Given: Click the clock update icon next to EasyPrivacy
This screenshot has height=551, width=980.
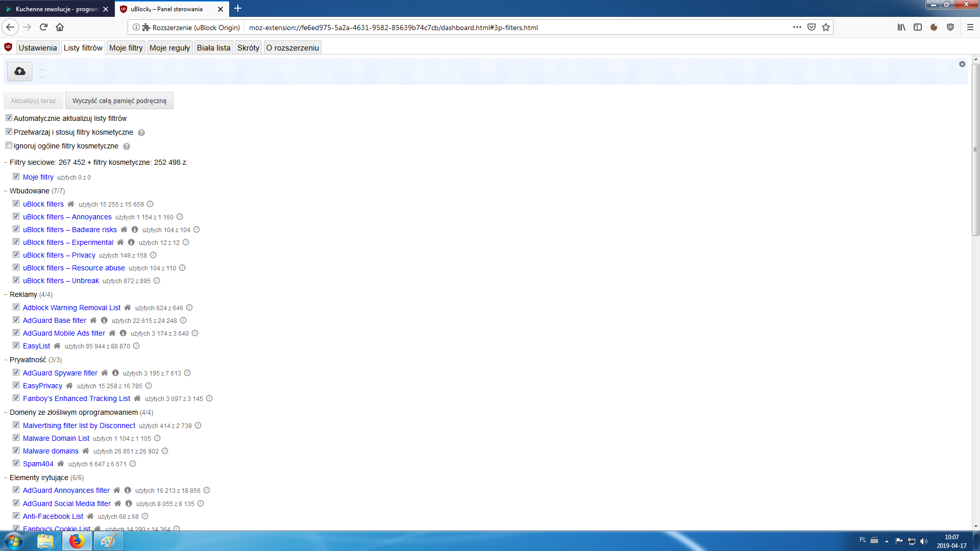Looking at the screenshot, I should tap(149, 386).
